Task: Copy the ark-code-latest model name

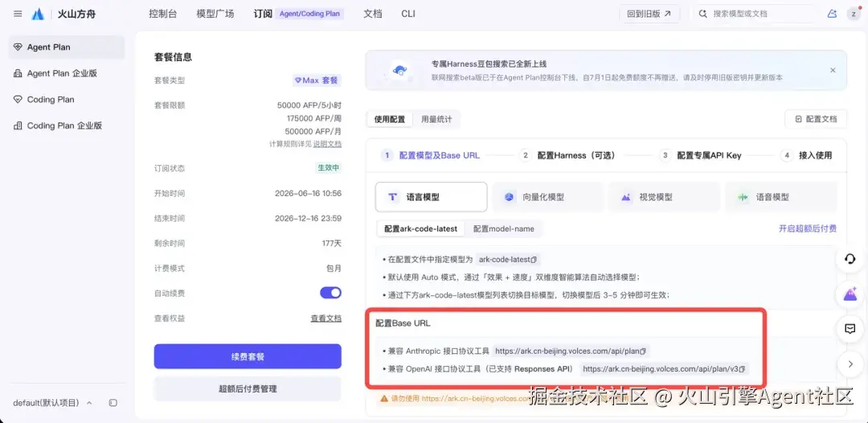Action: [x=534, y=259]
